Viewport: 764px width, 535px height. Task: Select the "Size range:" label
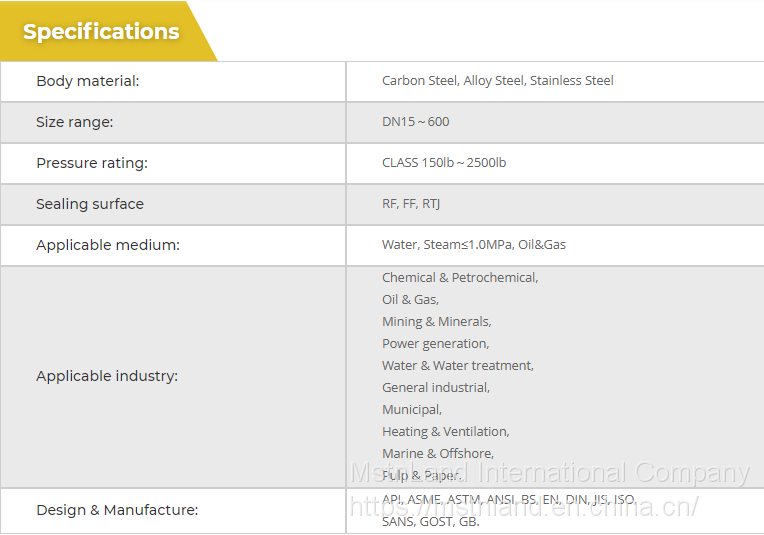click(x=75, y=122)
